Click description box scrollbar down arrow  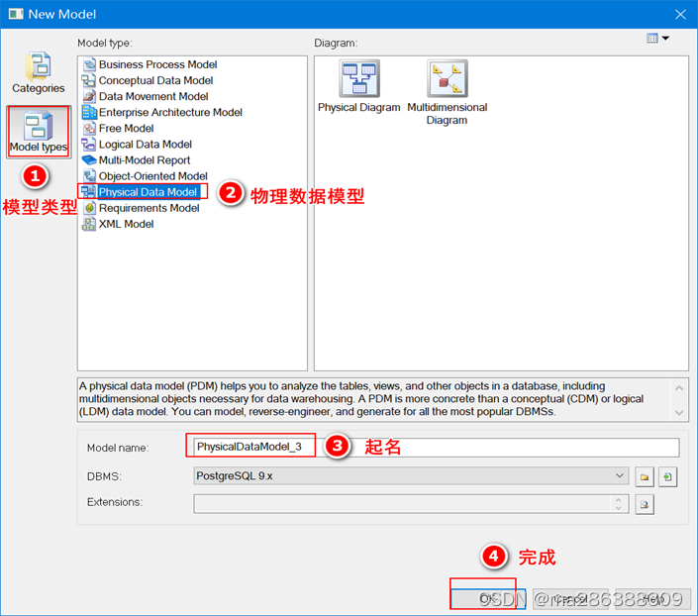tap(679, 412)
